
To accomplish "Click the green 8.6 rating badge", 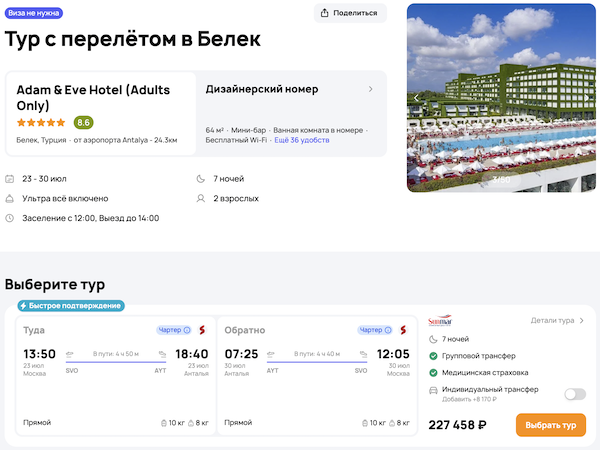I will click(83, 123).
